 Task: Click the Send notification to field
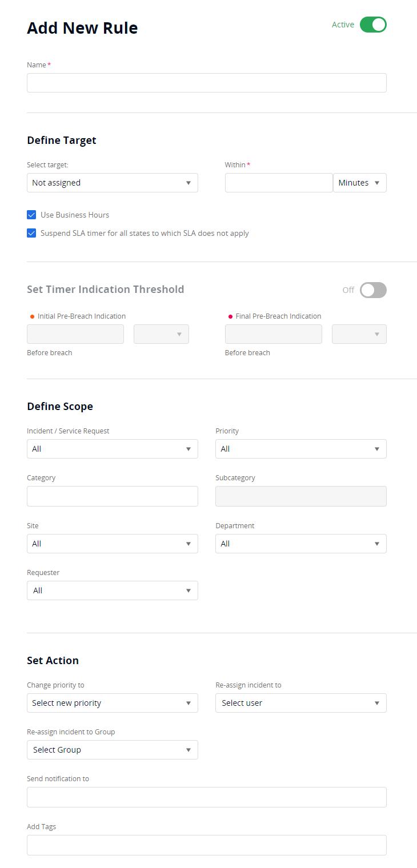pyautogui.click(x=206, y=797)
